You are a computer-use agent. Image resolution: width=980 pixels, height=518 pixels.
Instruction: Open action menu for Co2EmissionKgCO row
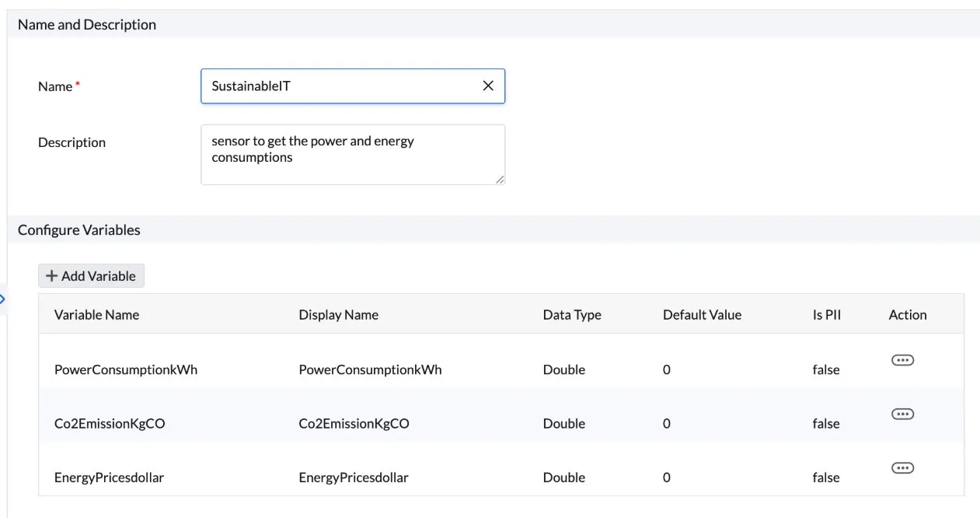click(x=902, y=414)
